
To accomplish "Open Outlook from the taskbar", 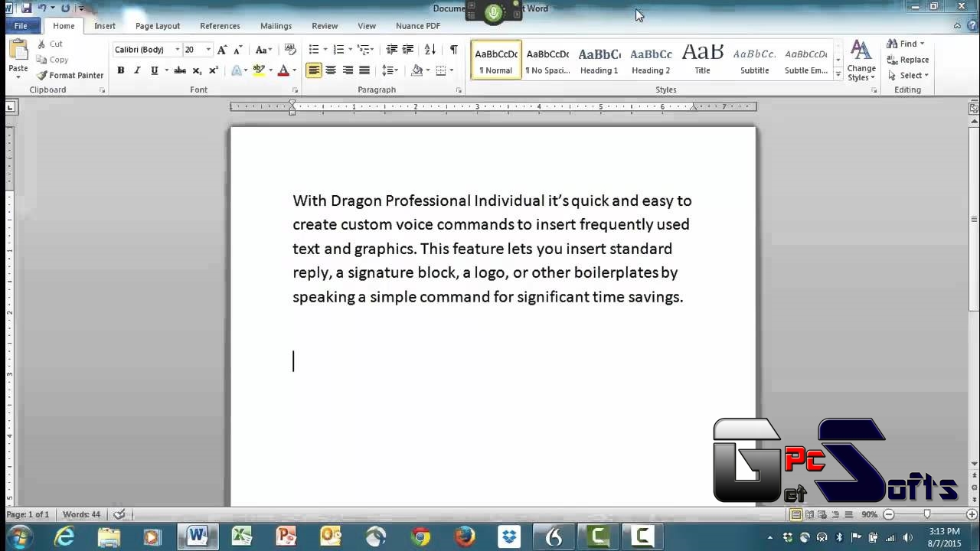I will pyautogui.click(x=331, y=536).
